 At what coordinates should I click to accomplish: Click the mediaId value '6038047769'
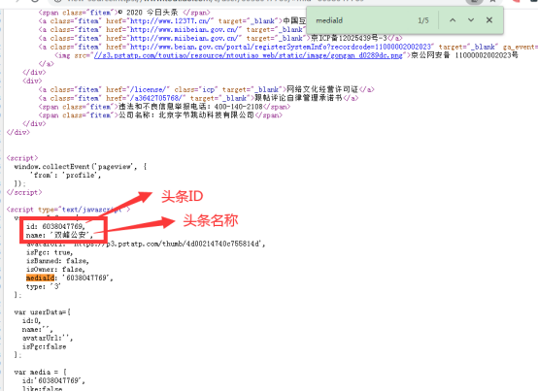click(x=87, y=278)
